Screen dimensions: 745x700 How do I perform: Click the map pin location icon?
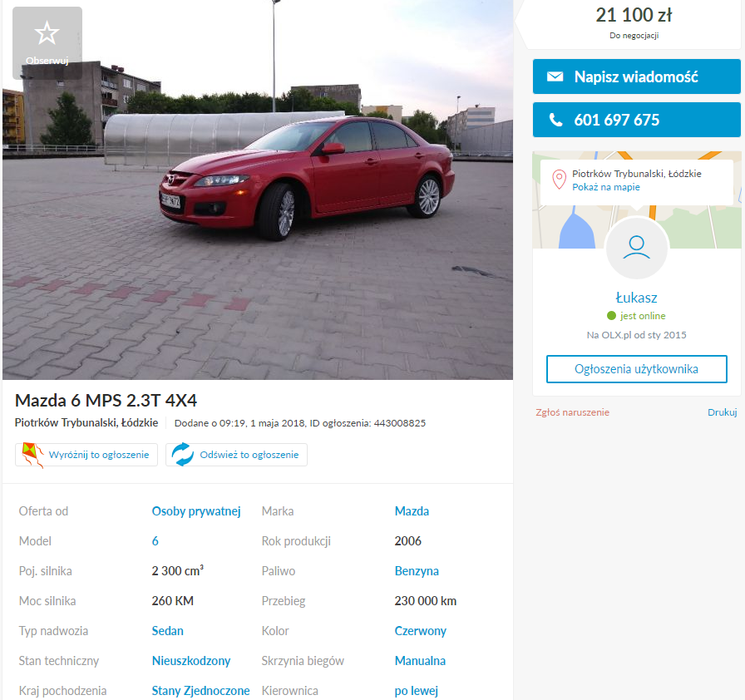pyautogui.click(x=560, y=180)
